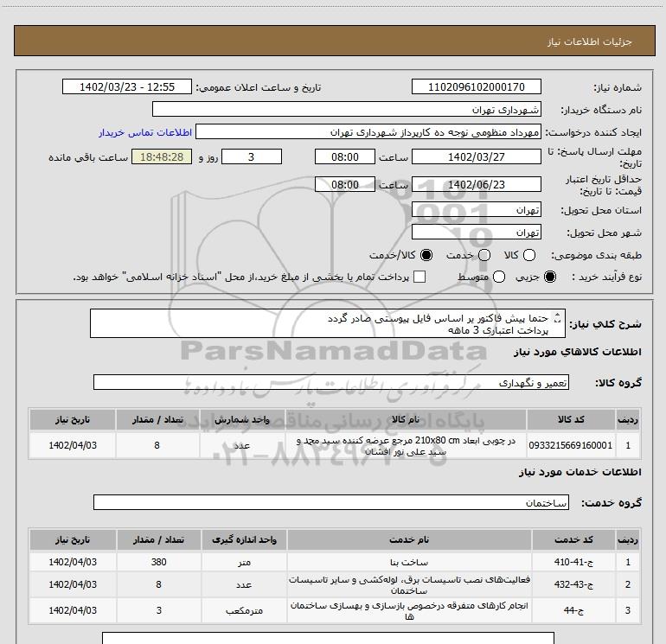The width and height of the screenshot is (666, 644).
Task: Click the buyer name field شهرداری تهران
Action: coord(347,110)
